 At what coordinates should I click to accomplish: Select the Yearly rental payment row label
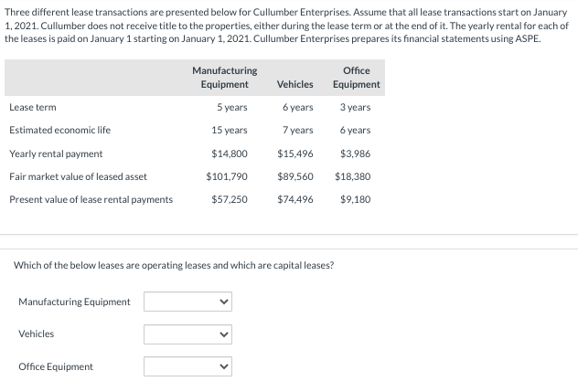click(x=56, y=154)
